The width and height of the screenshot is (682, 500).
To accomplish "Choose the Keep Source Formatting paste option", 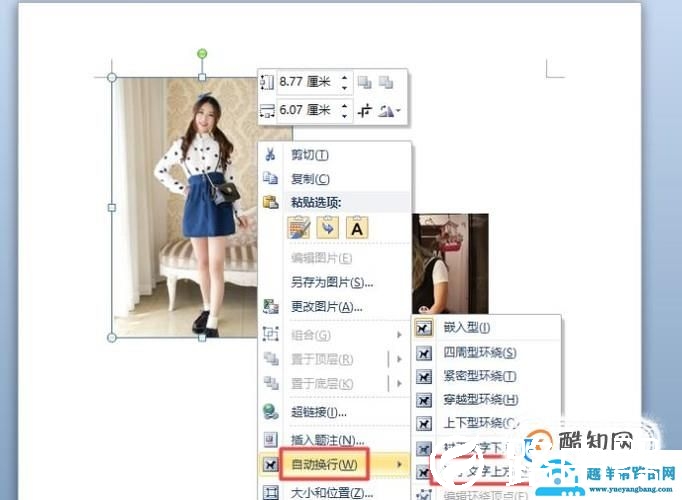I will point(299,228).
